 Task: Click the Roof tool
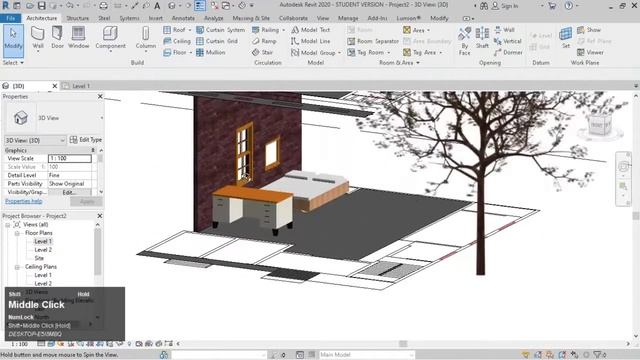coord(174,30)
